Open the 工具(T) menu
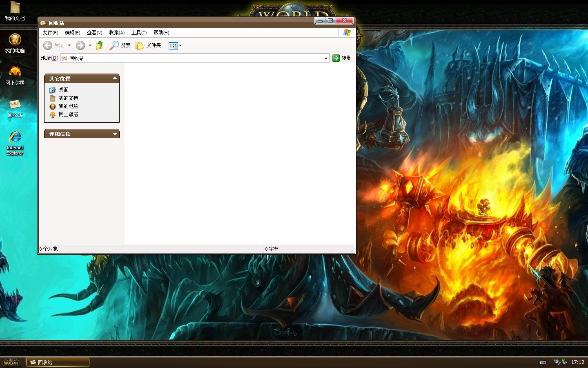Viewport: 588px width, 368px height. (x=139, y=33)
